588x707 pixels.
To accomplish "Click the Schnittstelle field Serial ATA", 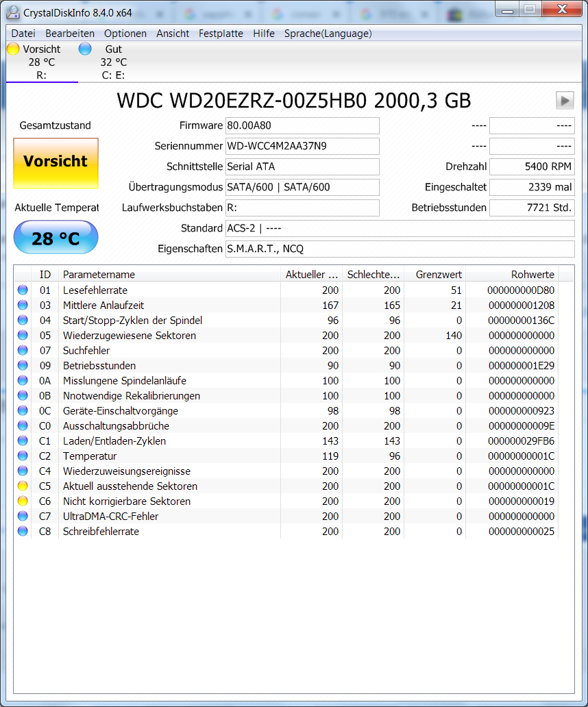I will pyautogui.click(x=302, y=167).
